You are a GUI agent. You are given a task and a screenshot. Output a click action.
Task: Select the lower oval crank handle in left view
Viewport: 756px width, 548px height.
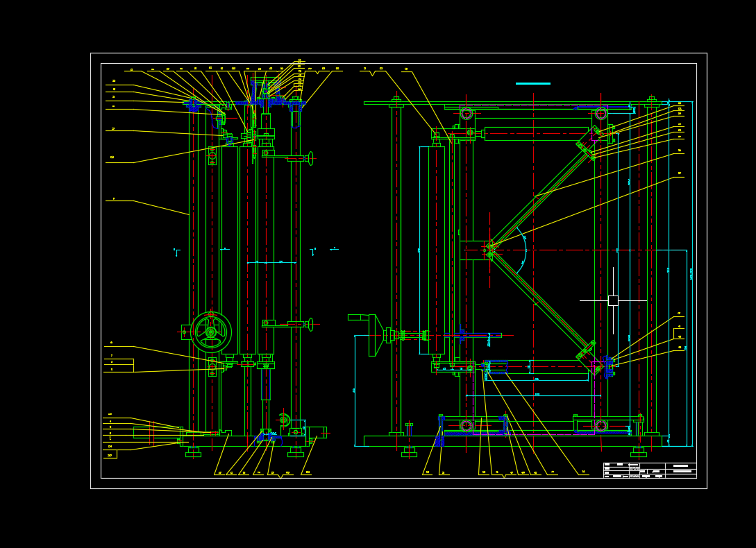pyautogui.click(x=310, y=325)
